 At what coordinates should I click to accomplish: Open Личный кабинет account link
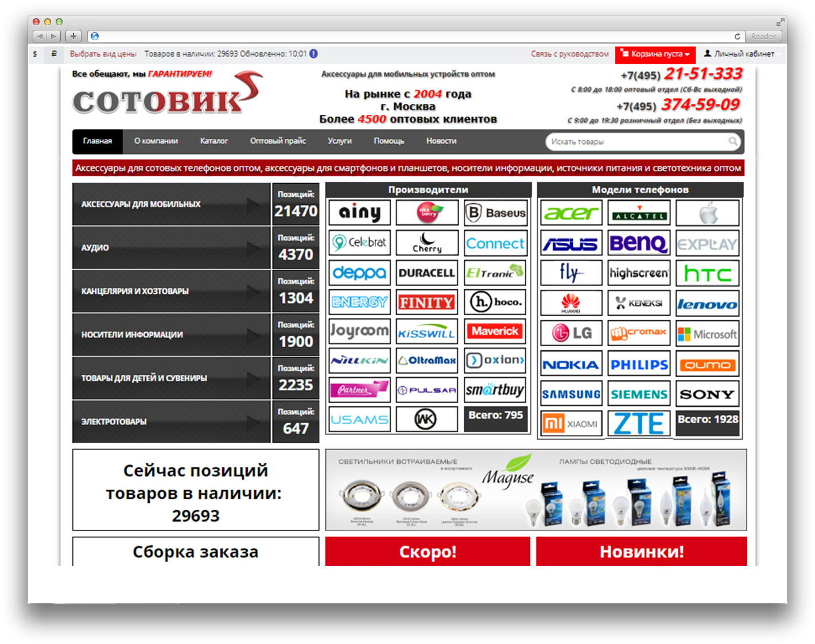click(x=739, y=54)
